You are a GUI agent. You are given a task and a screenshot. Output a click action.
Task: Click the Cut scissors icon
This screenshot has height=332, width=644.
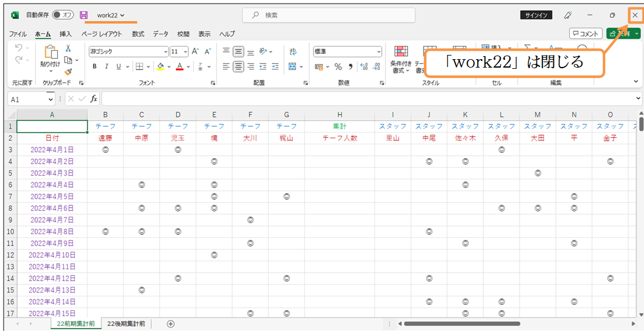68,48
